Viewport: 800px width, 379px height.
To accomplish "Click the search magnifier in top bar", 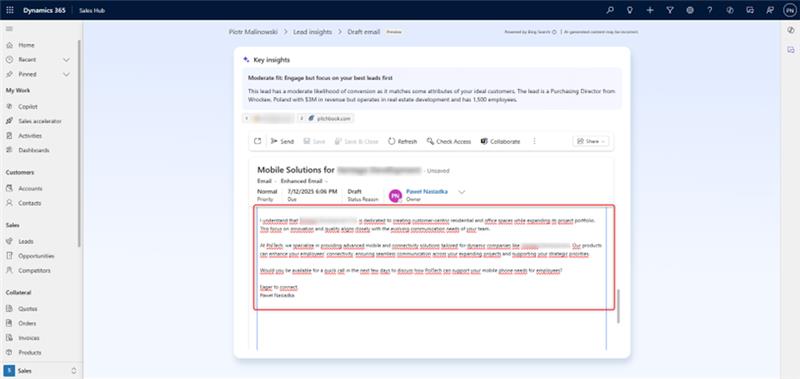I will coord(610,10).
